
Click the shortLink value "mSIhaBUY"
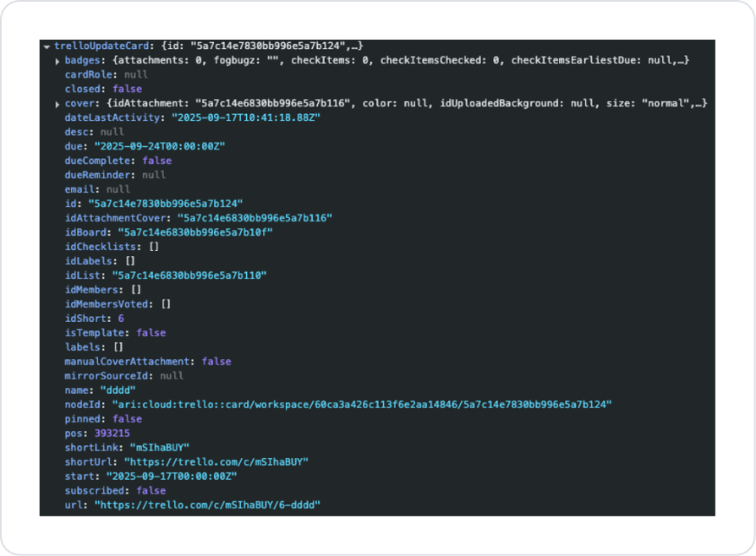coord(160,448)
